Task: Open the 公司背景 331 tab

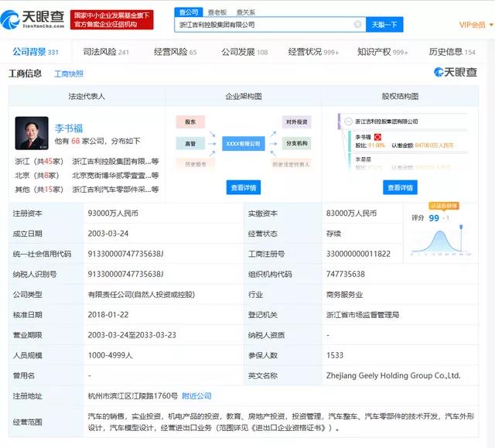Action: (x=36, y=52)
